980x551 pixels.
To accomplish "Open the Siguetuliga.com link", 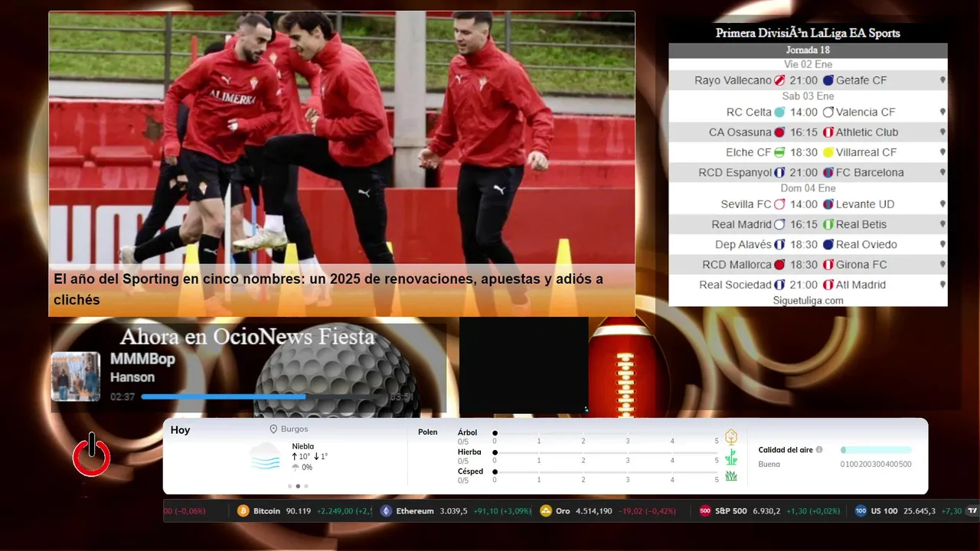I will coord(808,301).
